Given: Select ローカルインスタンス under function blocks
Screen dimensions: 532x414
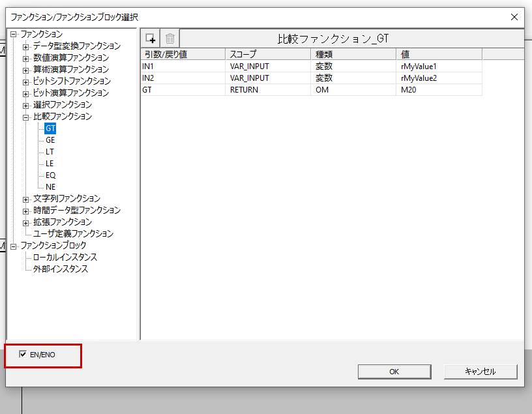Looking at the screenshot, I should pyautogui.click(x=65, y=257).
